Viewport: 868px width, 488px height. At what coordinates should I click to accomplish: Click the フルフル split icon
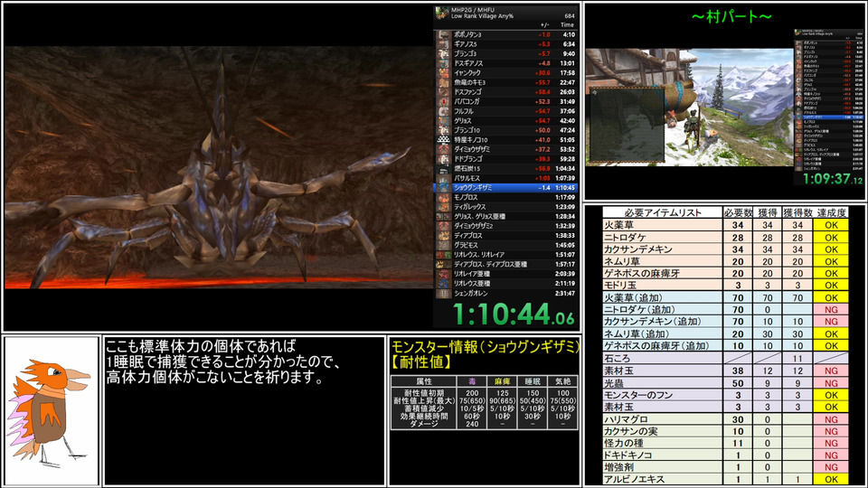[444, 111]
